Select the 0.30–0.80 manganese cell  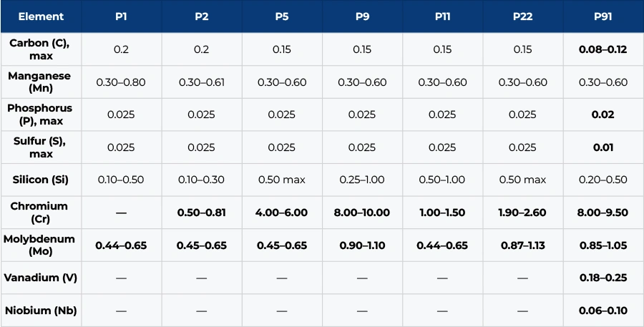(x=121, y=82)
